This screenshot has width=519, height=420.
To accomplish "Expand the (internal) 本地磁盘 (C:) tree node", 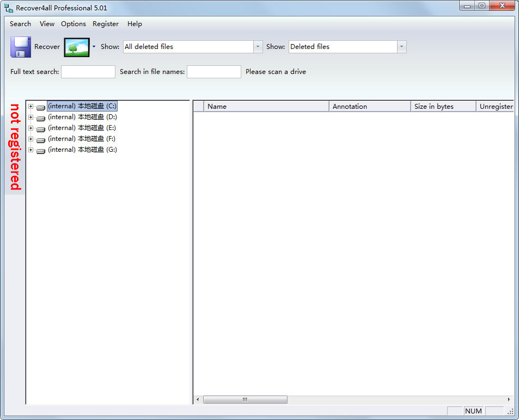I will [x=31, y=107].
